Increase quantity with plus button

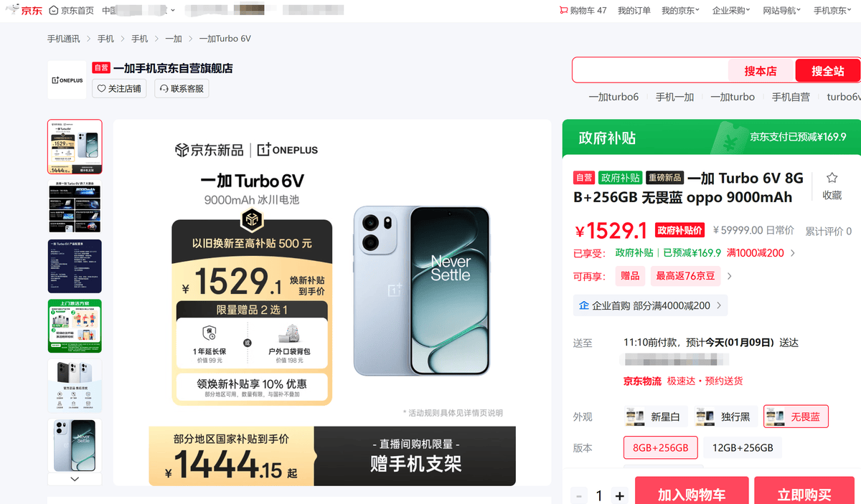[620, 495]
